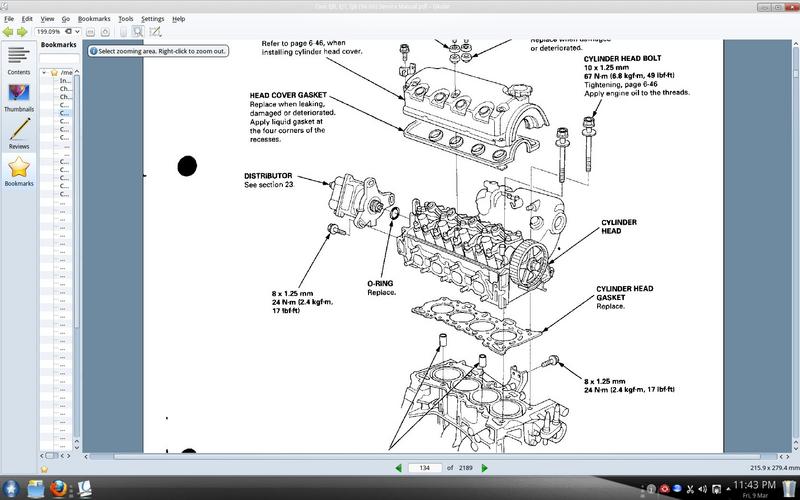Launch Firefox from the taskbar
Viewport: 800px width, 500px height.
62,489
